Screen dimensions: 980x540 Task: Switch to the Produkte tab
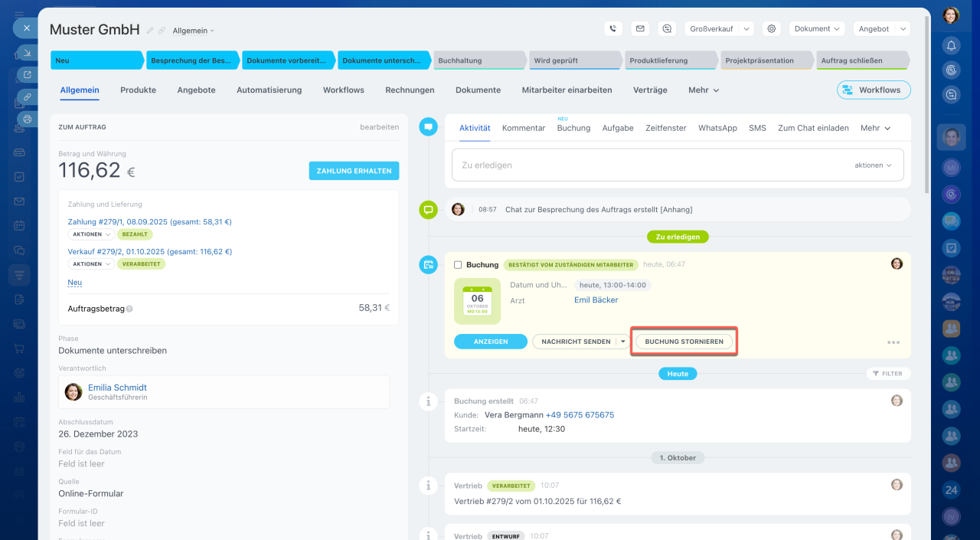(138, 90)
